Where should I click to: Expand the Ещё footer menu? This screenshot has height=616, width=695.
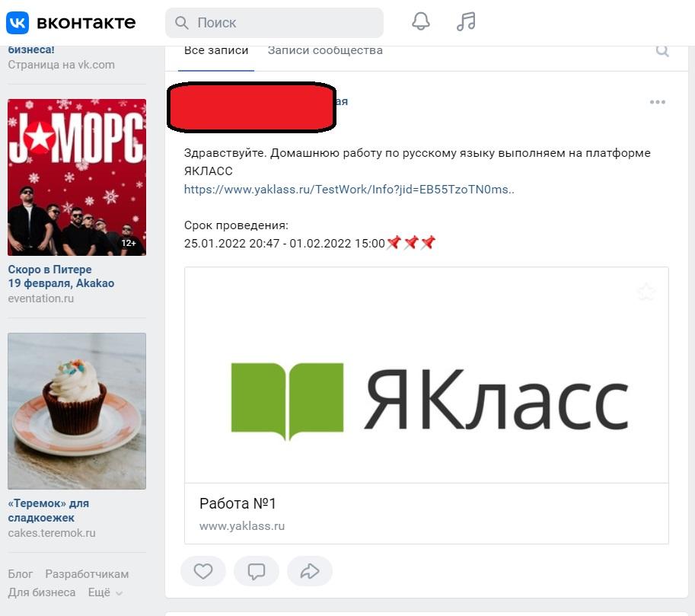coord(105,592)
